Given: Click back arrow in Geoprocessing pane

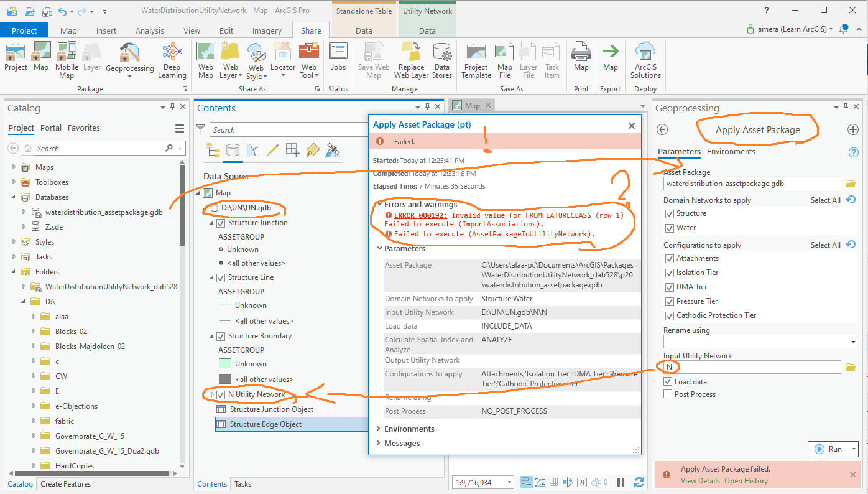Looking at the screenshot, I should [662, 129].
